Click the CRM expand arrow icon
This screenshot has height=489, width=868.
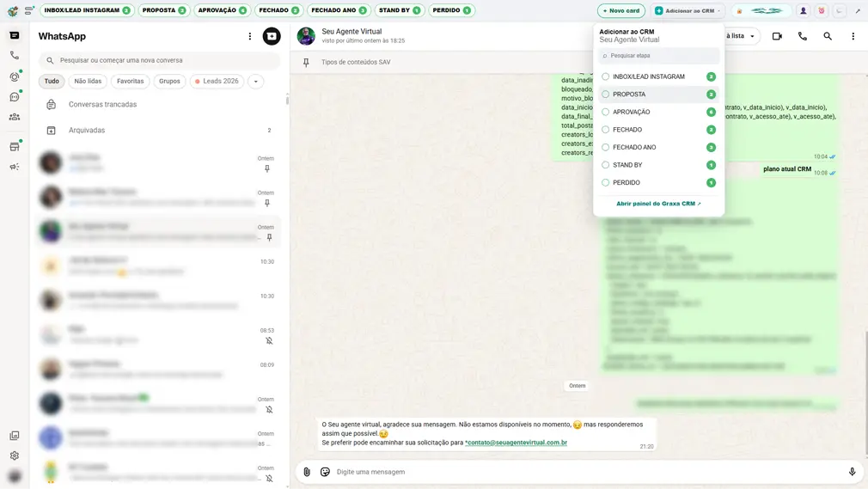pos(858,10)
